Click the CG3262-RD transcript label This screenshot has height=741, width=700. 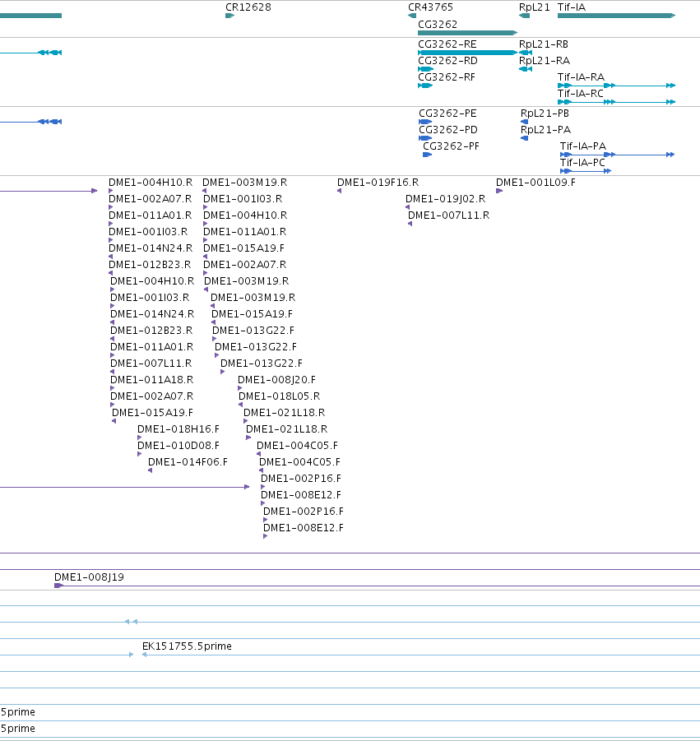[x=447, y=61]
